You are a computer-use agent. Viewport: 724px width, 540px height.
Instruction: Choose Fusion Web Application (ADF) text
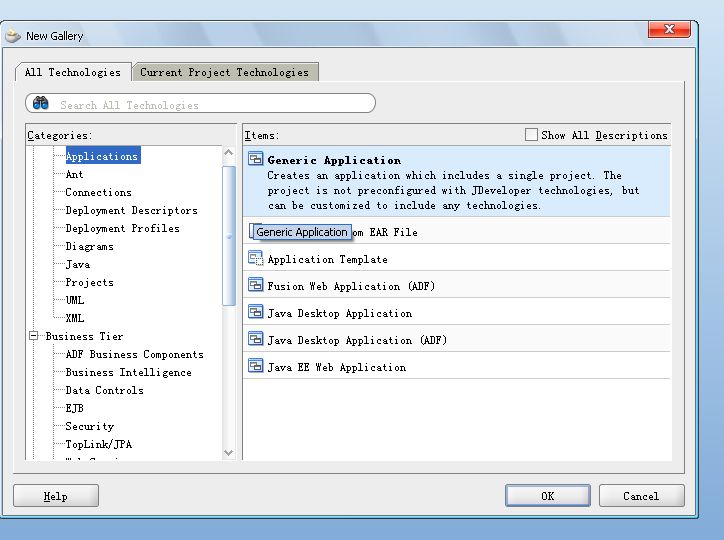tap(351, 286)
